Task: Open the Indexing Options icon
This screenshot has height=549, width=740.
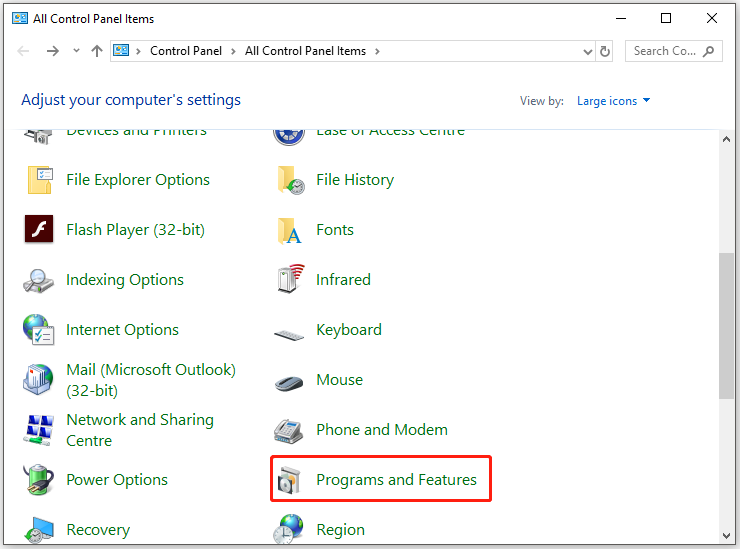Action: point(38,280)
